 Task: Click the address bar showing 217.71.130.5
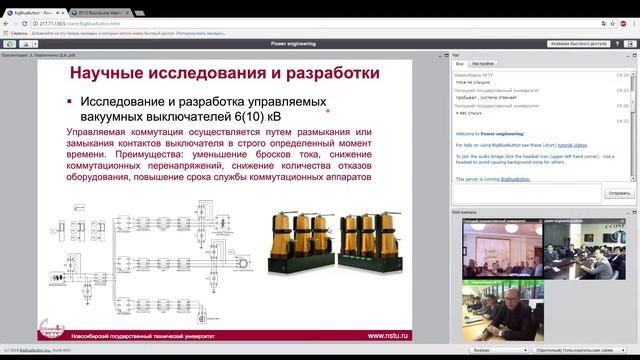(x=314, y=24)
